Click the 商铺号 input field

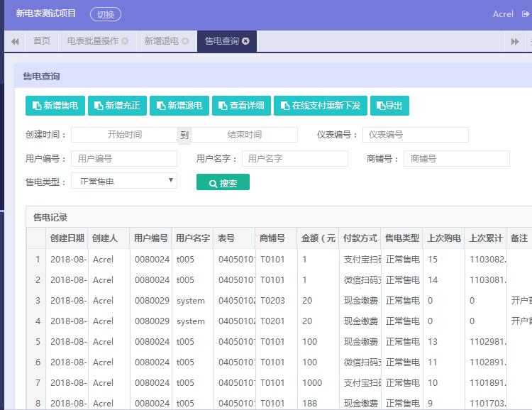(x=457, y=158)
